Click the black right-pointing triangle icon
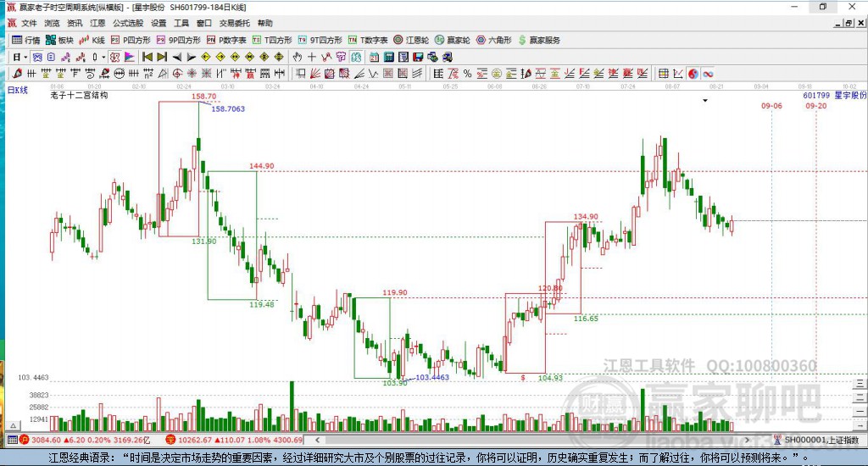The image size is (868, 466). [x=192, y=57]
